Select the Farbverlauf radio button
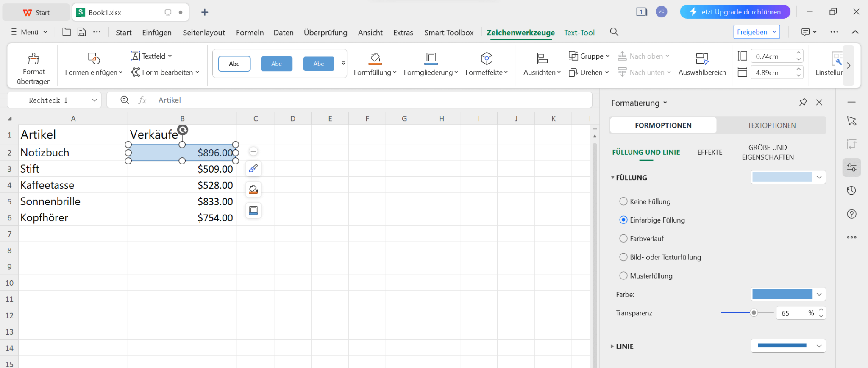The image size is (868, 368). pos(623,239)
